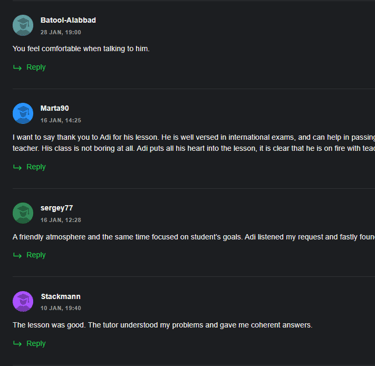375x366 pixels.
Task: Open Marta90's username profile
Action: [x=55, y=108]
